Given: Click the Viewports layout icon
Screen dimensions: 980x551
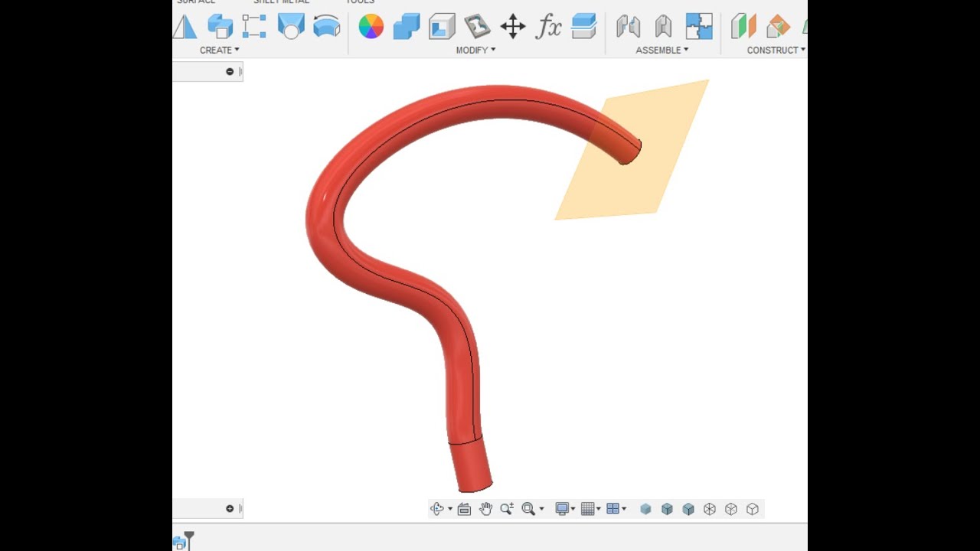Looking at the screenshot, I should pyautogui.click(x=612, y=509).
